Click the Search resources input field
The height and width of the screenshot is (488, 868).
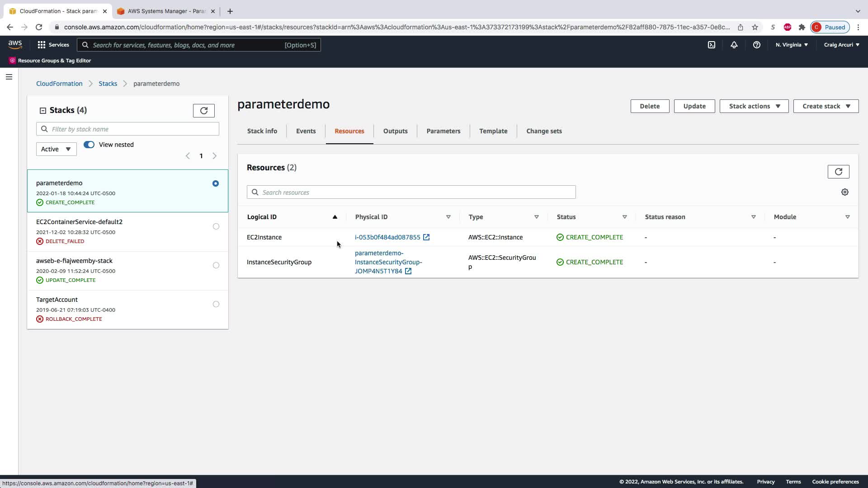point(411,192)
